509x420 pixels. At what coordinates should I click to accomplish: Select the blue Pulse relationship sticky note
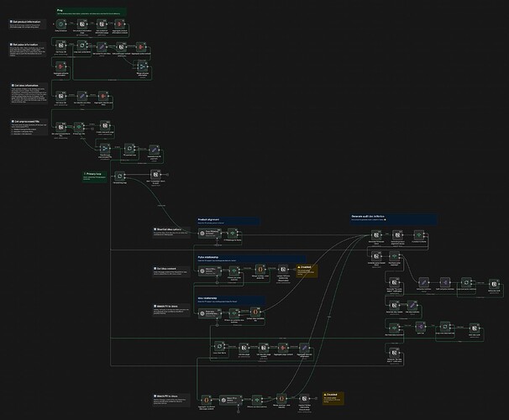coord(251,259)
